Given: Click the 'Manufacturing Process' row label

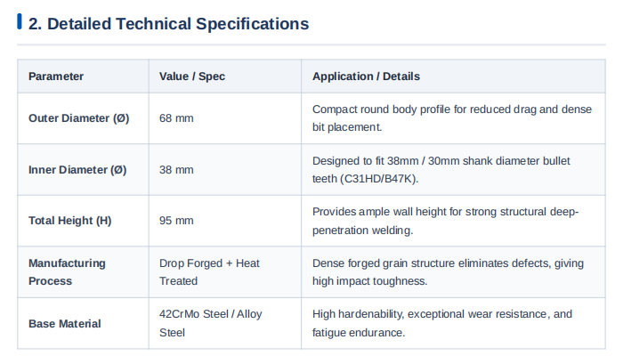Looking at the screenshot, I should (67, 272).
